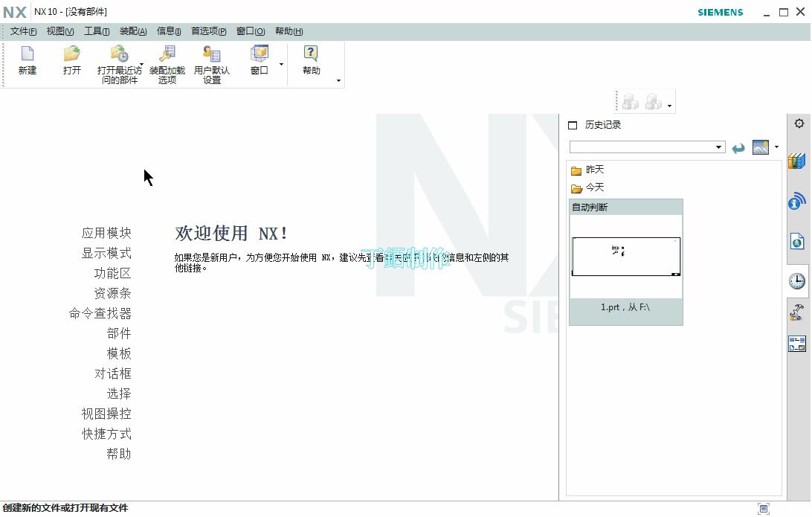Screen dimensions: 812x517
Task: Click the refresh arrow in history panel
Action: pyautogui.click(x=738, y=147)
